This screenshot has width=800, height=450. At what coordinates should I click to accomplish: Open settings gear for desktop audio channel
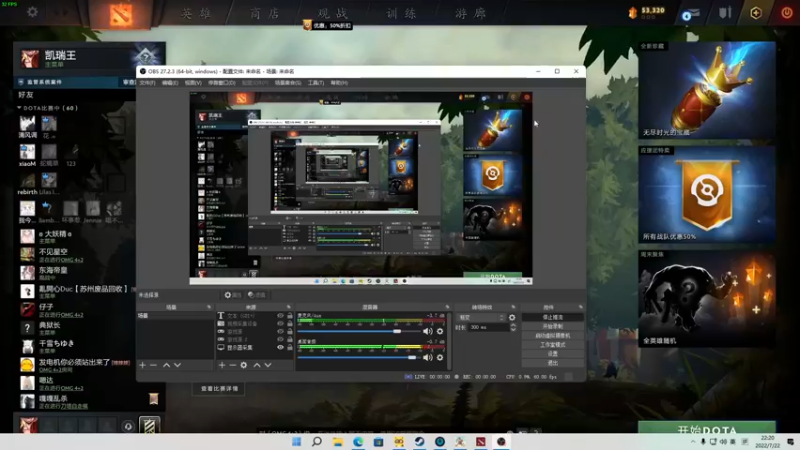point(440,358)
